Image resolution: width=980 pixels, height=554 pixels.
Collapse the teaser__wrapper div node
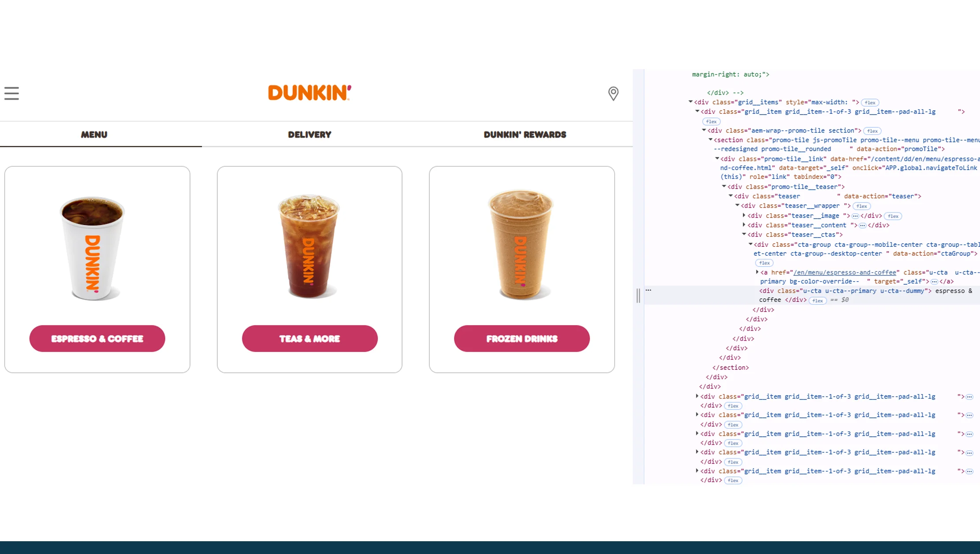click(x=737, y=205)
